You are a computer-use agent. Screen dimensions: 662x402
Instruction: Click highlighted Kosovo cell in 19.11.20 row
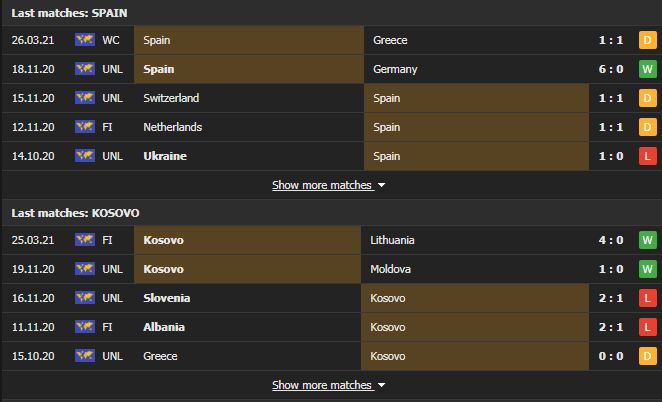247,269
